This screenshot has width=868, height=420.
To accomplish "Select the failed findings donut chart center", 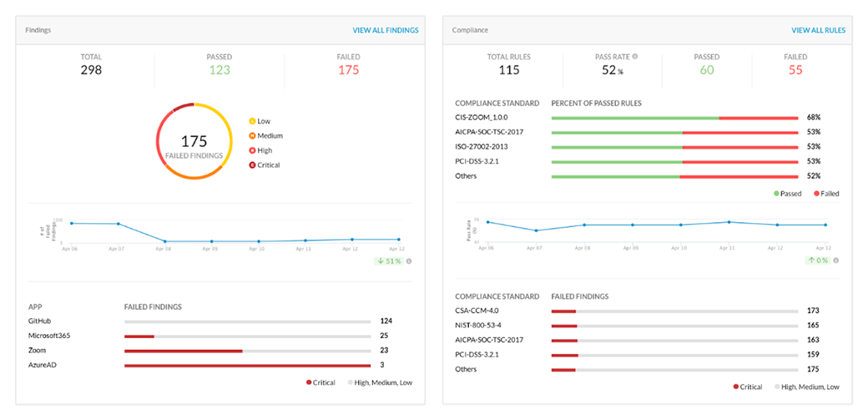I will [194, 141].
